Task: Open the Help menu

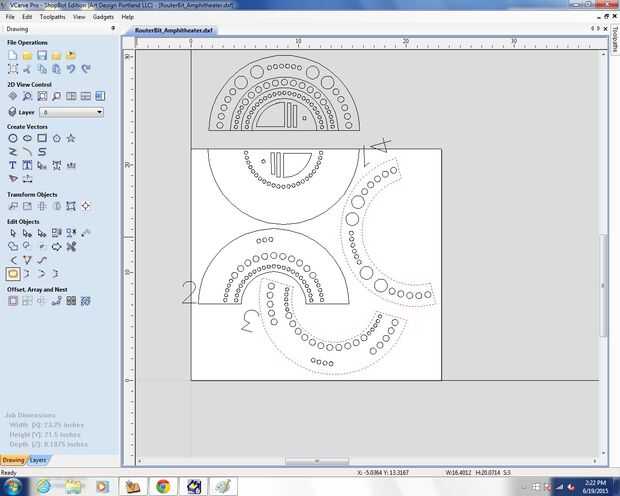Action: (x=128, y=17)
